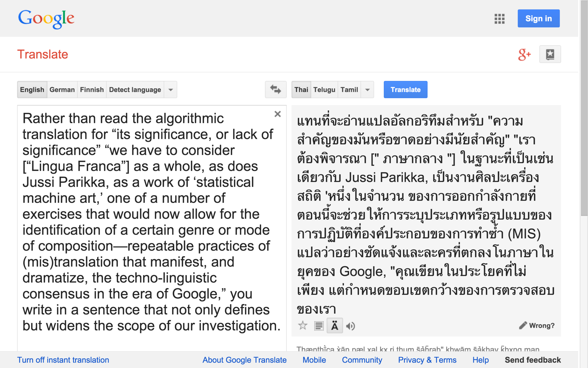Turn off instant translation
The image size is (588, 368).
[x=63, y=360]
